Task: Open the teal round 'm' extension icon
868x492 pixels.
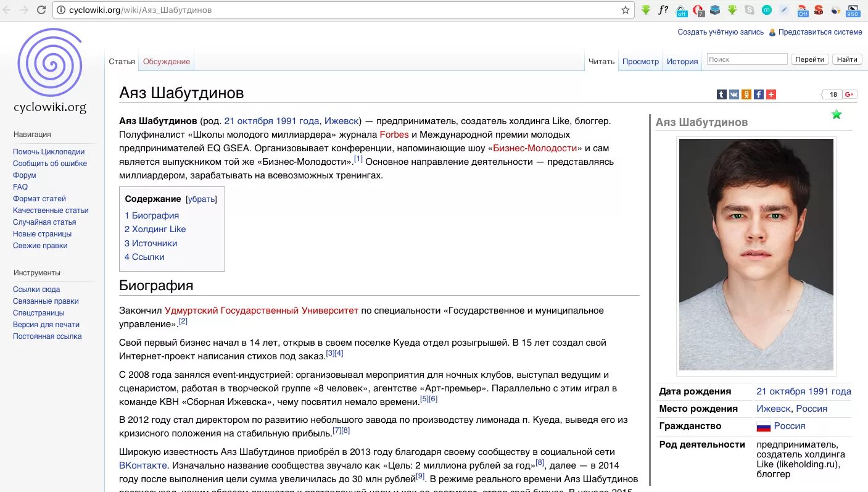Action: click(x=767, y=10)
